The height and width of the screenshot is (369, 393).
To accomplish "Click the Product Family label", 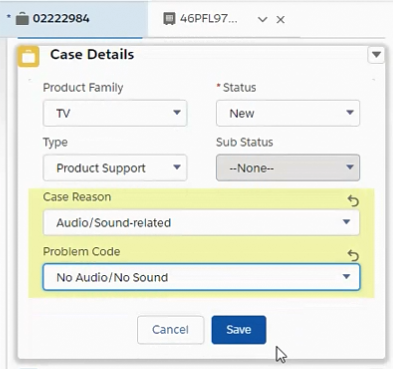I will [83, 88].
